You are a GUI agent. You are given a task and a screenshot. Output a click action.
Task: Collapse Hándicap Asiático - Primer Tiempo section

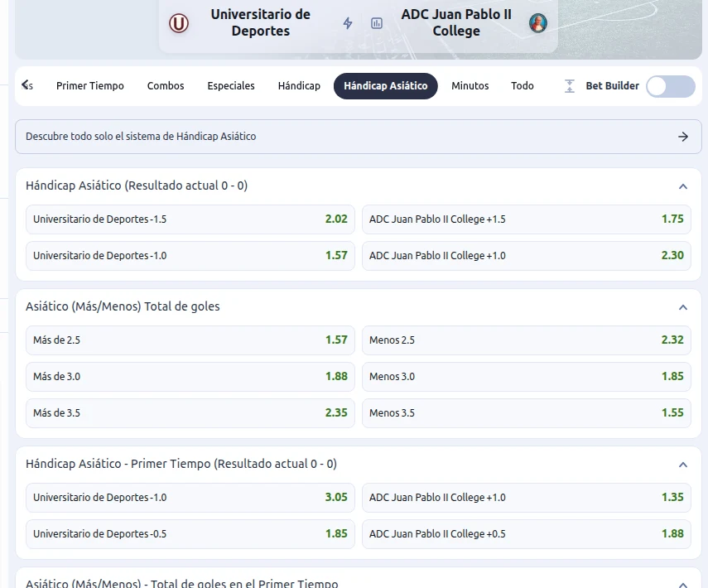pyautogui.click(x=683, y=465)
